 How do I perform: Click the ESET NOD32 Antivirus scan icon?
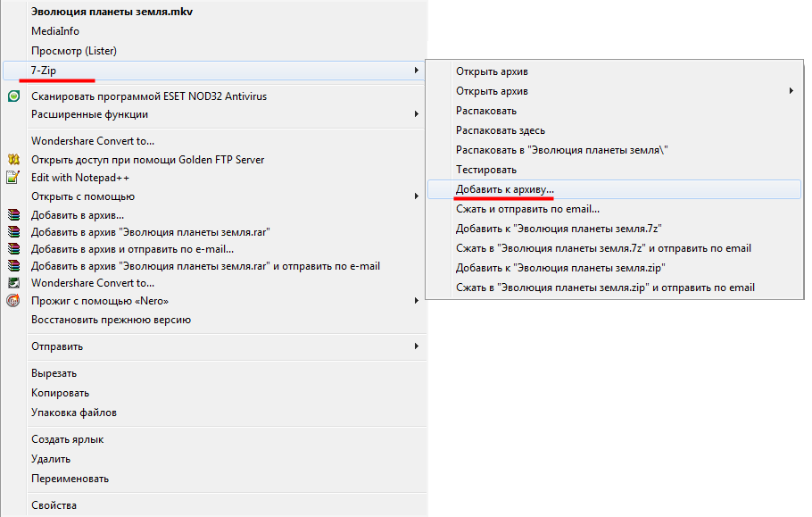(14, 96)
